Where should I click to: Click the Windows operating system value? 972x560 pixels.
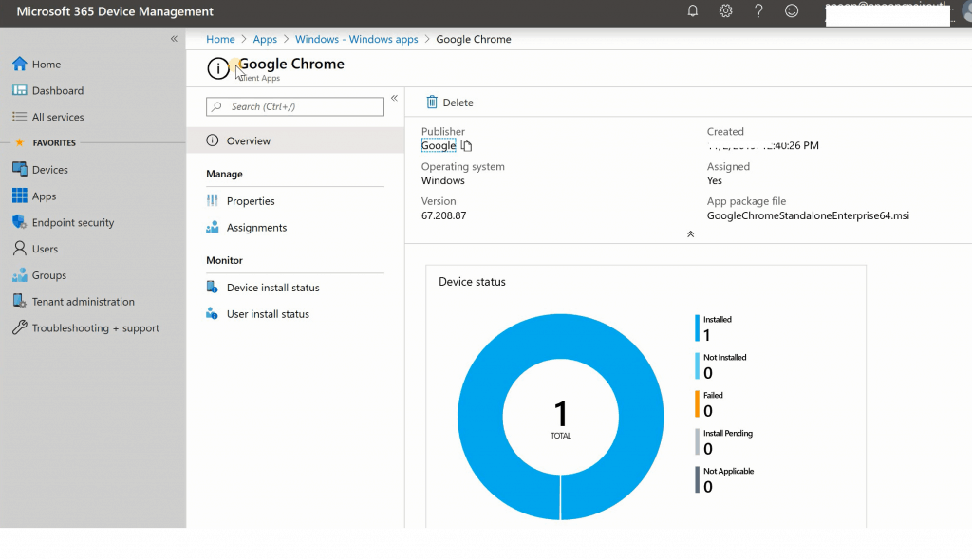click(442, 180)
